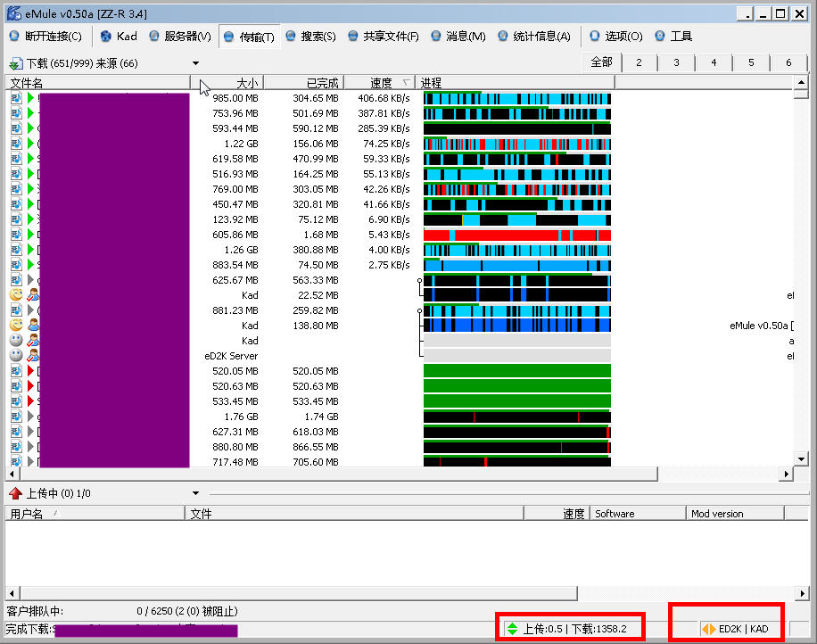The height and width of the screenshot is (644, 817).
Task: Open the Servers (服务器) toolbar button
Action: [180, 36]
